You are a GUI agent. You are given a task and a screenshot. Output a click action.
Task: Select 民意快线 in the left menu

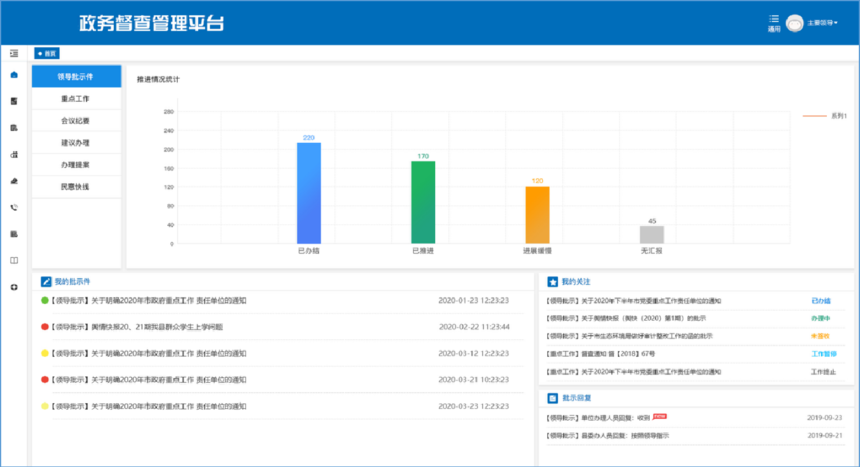click(76, 187)
